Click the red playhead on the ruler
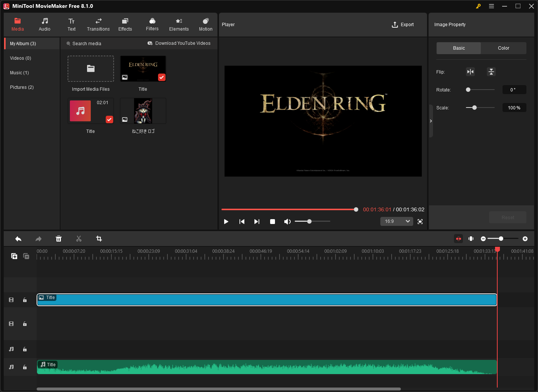This screenshot has width=538, height=392. click(497, 249)
